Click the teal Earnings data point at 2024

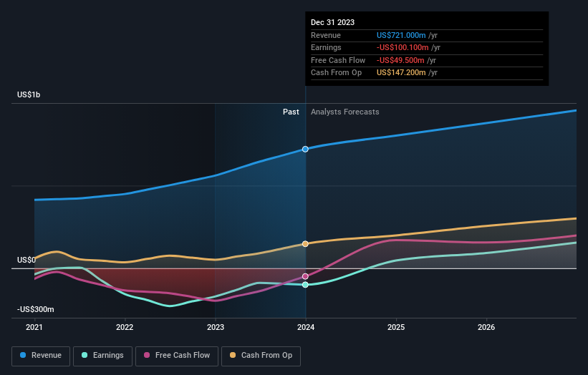click(x=305, y=285)
